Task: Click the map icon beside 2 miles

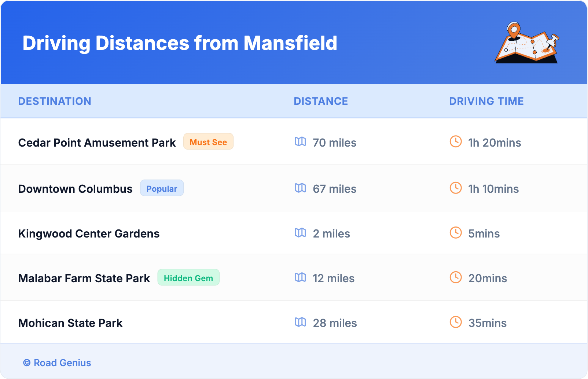Action: (x=300, y=233)
